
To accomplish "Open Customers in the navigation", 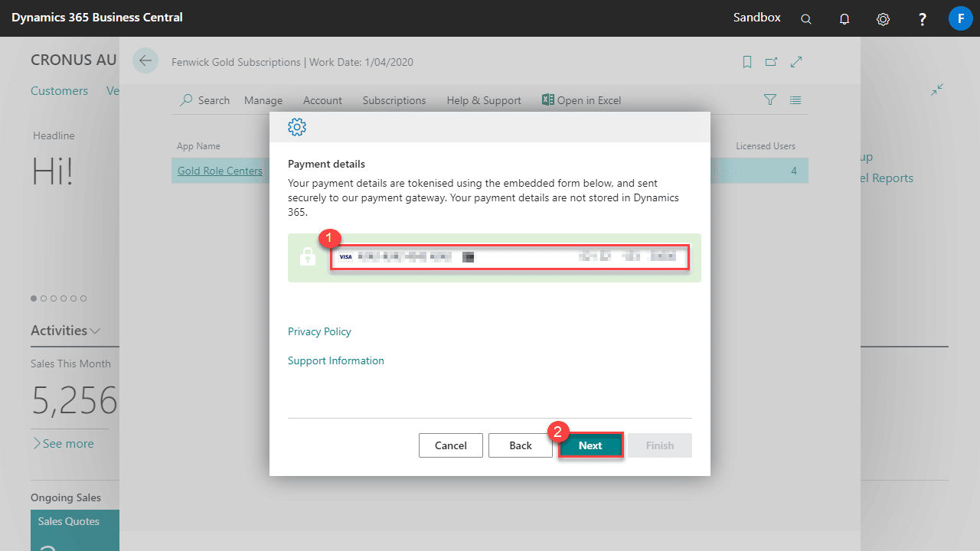I will [59, 90].
